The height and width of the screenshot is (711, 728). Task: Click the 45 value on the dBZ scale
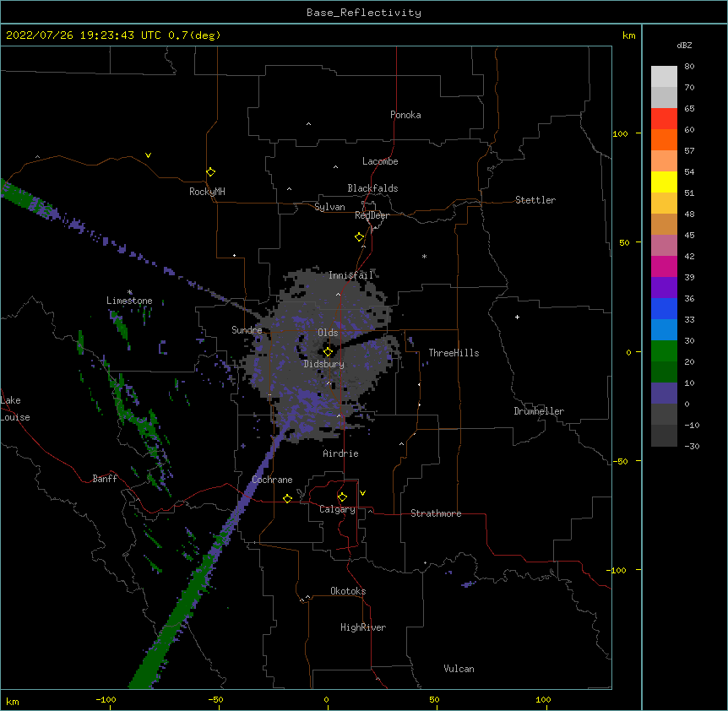pyautogui.click(x=689, y=235)
